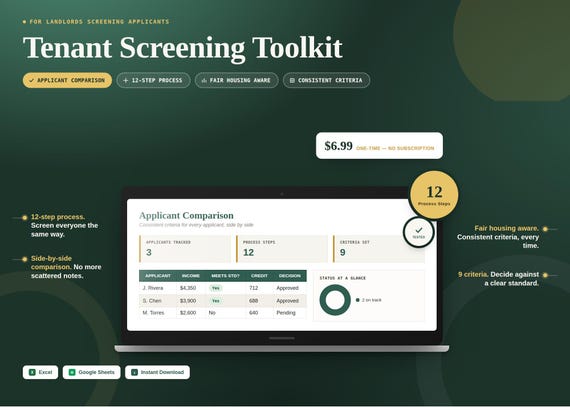Viewport: 570px width, 407px height.
Task: Click the Google Sheets badge
Action: click(x=91, y=372)
